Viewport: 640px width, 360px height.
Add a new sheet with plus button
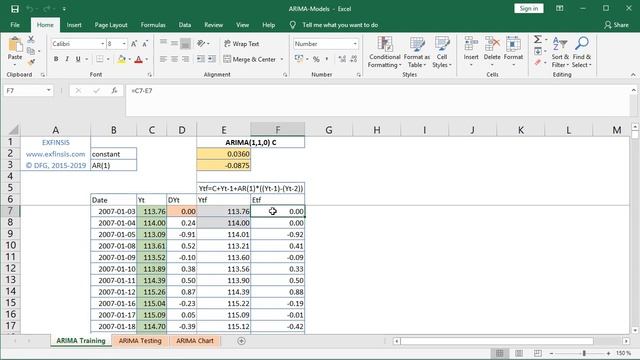(x=241, y=341)
